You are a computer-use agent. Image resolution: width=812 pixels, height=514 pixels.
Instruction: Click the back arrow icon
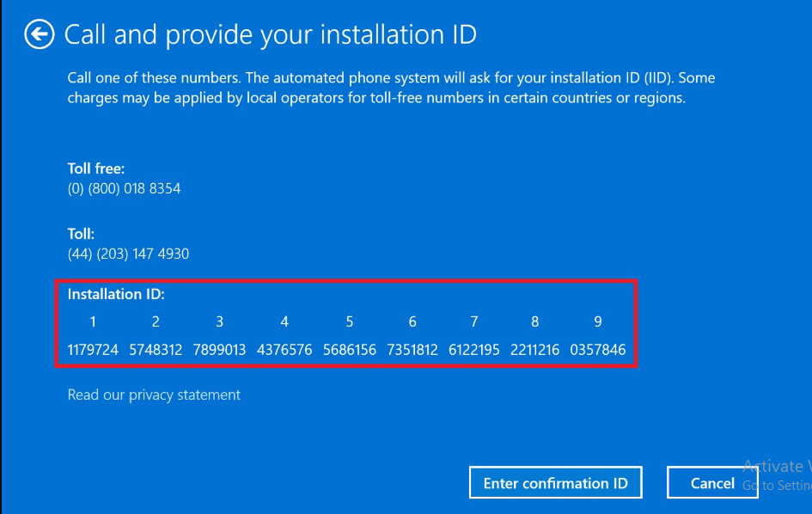(40, 34)
